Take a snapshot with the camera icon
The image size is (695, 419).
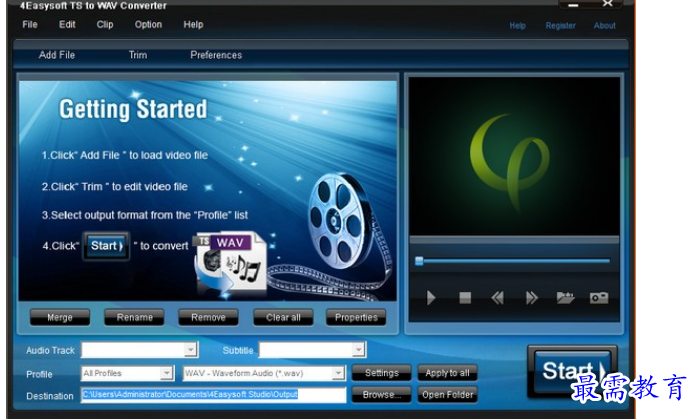tap(599, 298)
